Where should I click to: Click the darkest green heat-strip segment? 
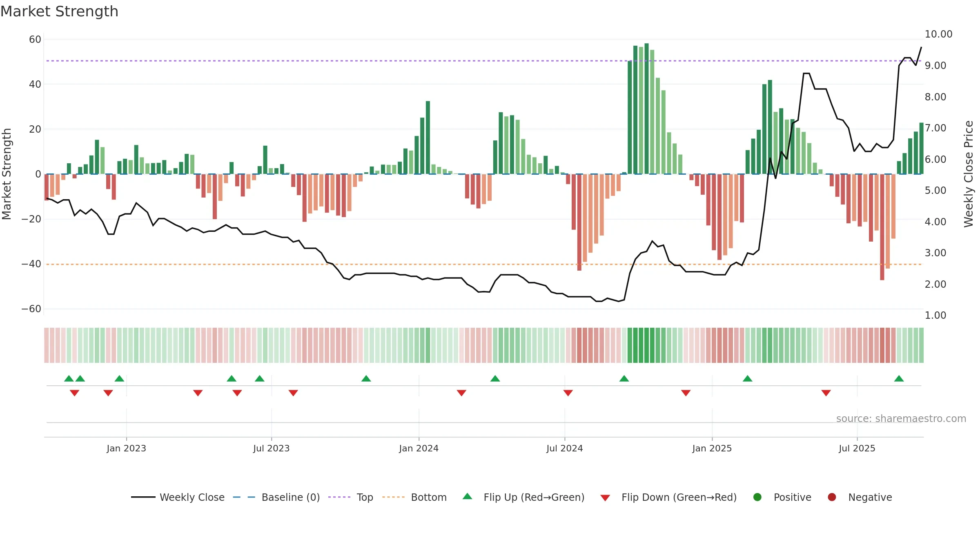(646, 345)
